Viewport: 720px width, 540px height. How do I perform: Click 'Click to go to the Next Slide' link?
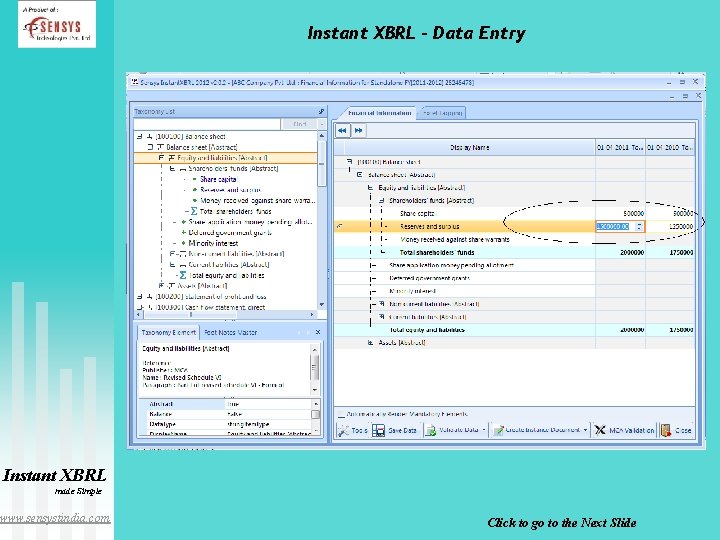coord(562,523)
